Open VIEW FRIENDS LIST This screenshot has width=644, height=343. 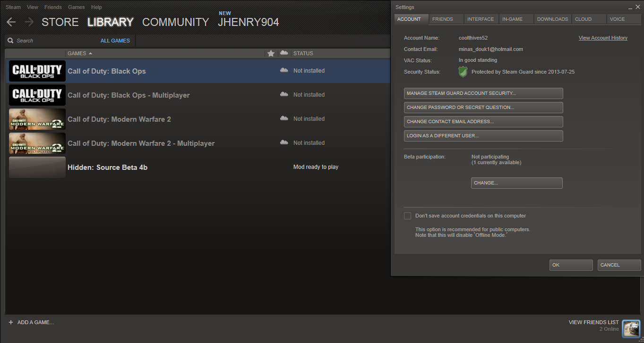[x=593, y=322]
